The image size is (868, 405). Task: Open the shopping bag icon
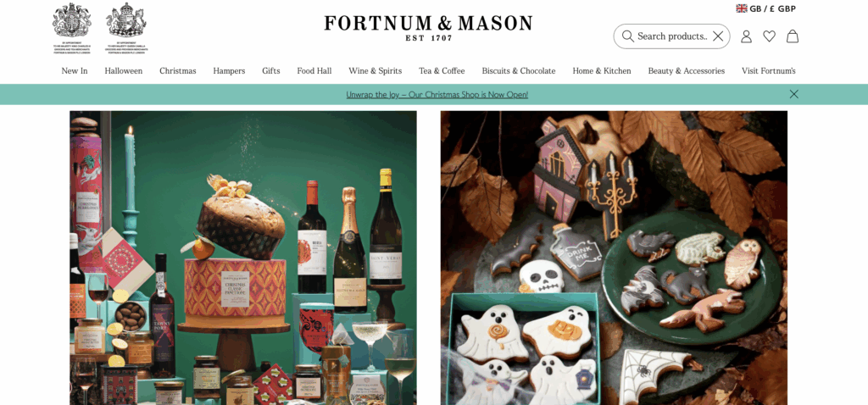[x=793, y=36]
